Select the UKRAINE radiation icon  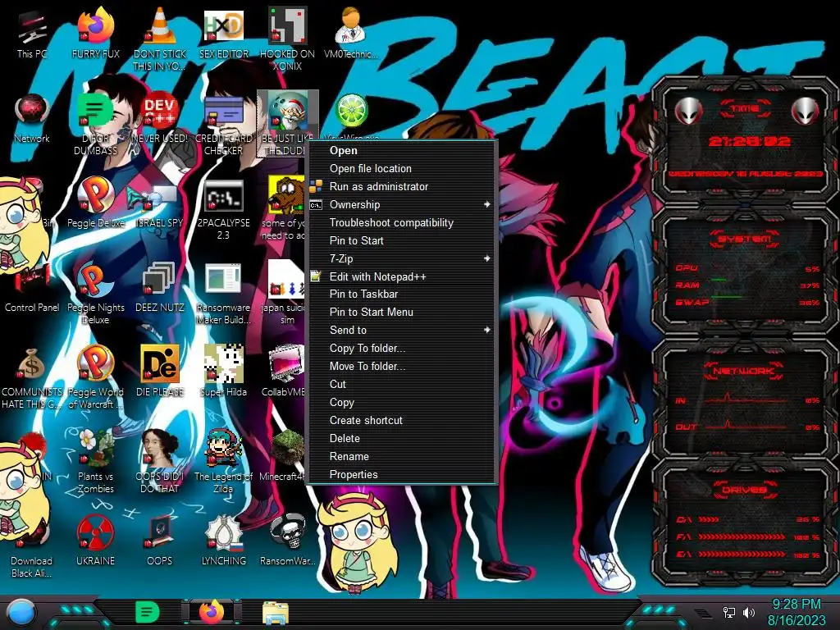click(95, 540)
